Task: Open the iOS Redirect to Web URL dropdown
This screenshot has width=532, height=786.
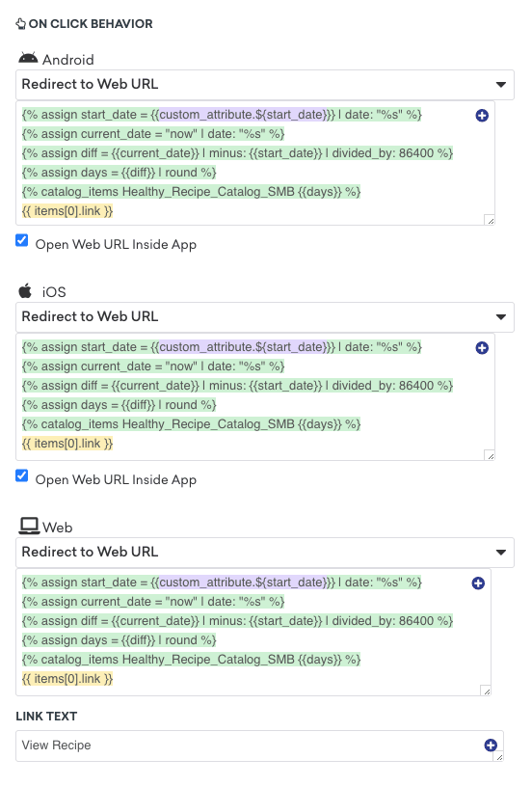Action: click(265, 316)
